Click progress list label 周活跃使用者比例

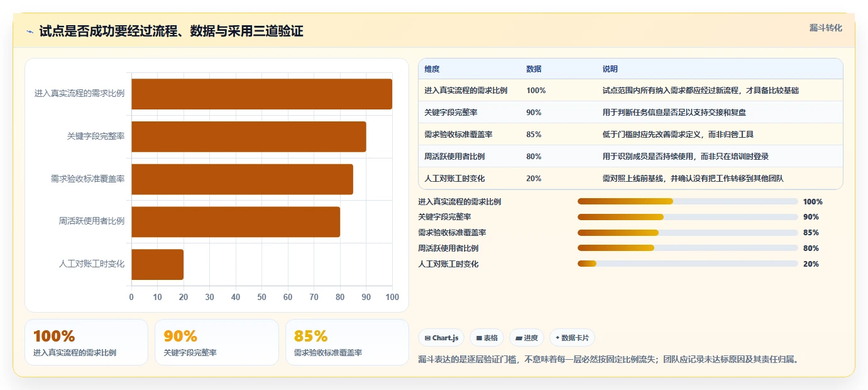[x=448, y=248]
